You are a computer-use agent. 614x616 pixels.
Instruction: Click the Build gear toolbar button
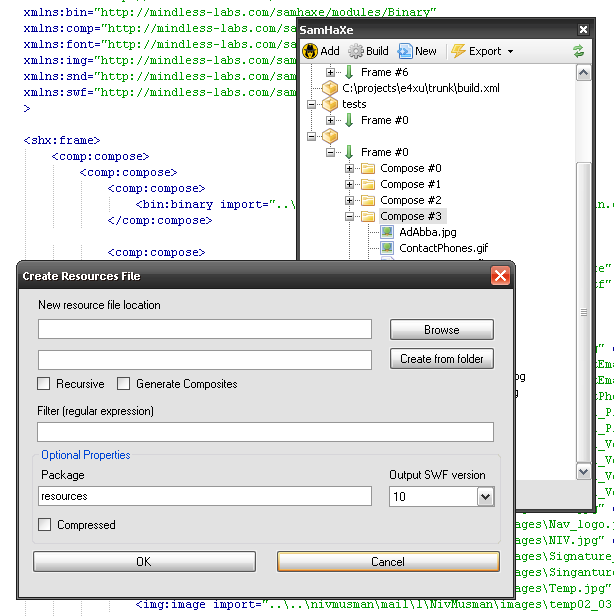pyautogui.click(x=368, y=51)
